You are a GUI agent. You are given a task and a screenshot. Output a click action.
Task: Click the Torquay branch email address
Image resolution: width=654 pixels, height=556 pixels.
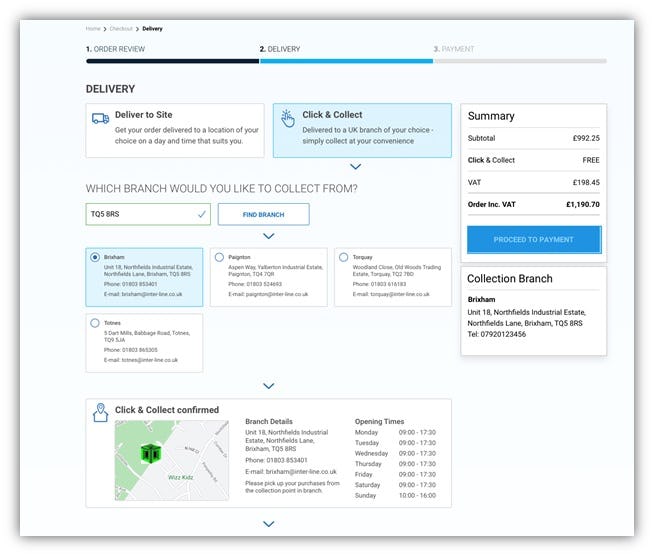400,294
